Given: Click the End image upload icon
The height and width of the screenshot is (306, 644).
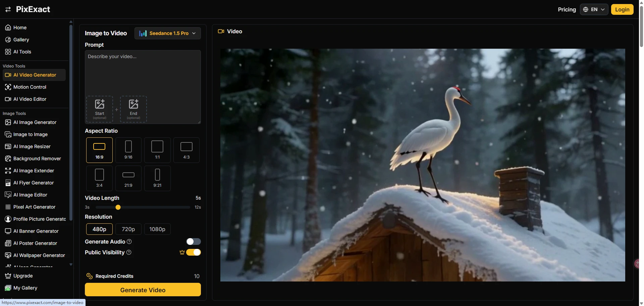Looking at the screenshot, I should [x=133, y=104].
